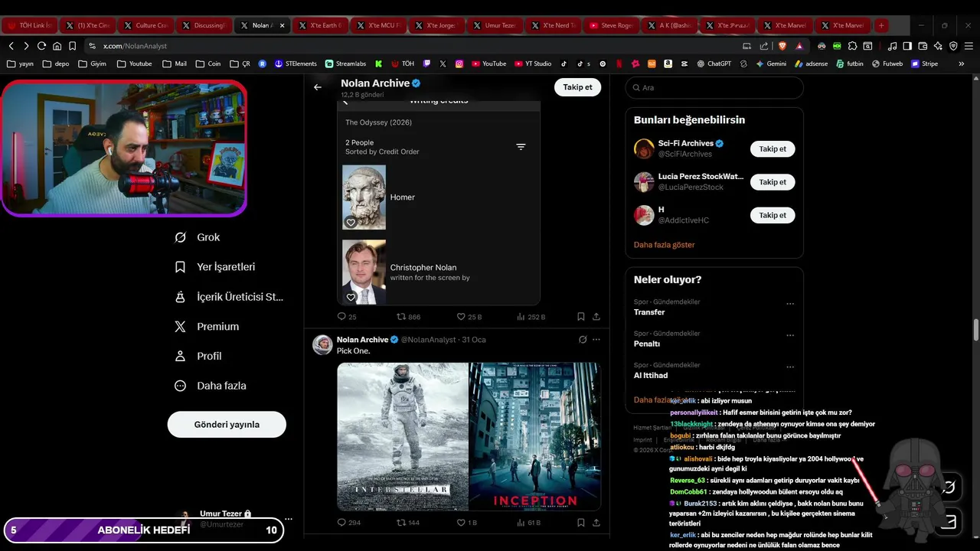Open the Brave VPN shield icon
Viewport: 980px width, 551px height.
pyautogui.click(x=953, y=46)
